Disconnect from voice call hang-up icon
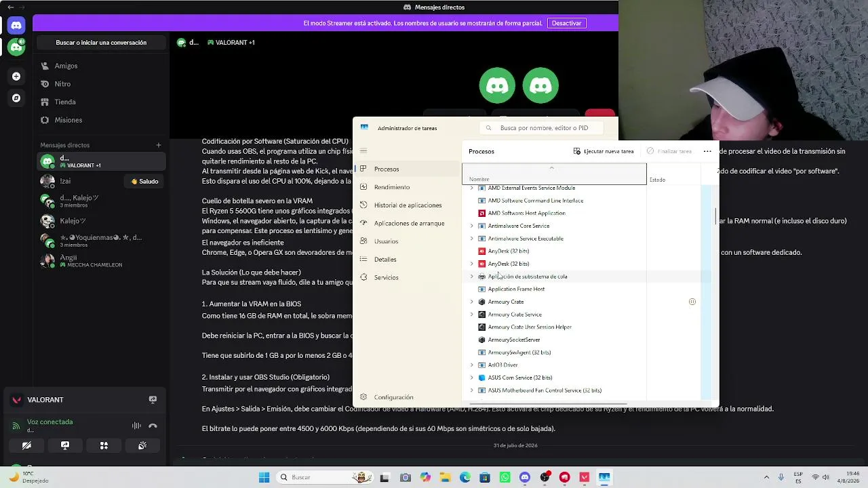This screenshot has width=868, height=488. (x=153, y=426)
